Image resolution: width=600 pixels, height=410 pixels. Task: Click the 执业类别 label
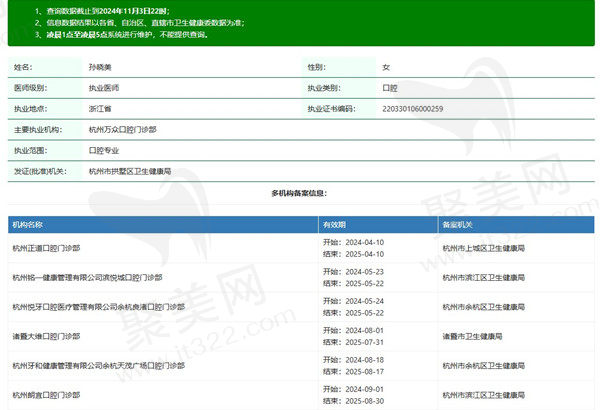pyautogui.click(x=324, y=88)
